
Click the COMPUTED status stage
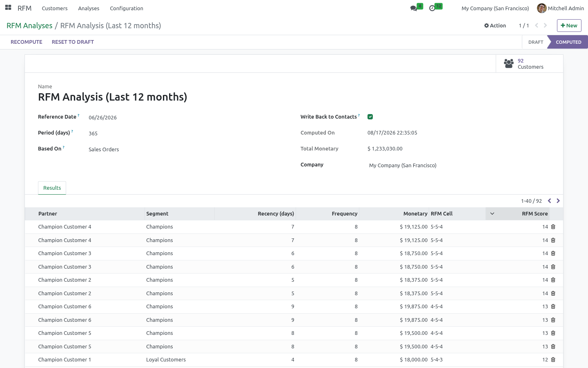tap(568, 42)
